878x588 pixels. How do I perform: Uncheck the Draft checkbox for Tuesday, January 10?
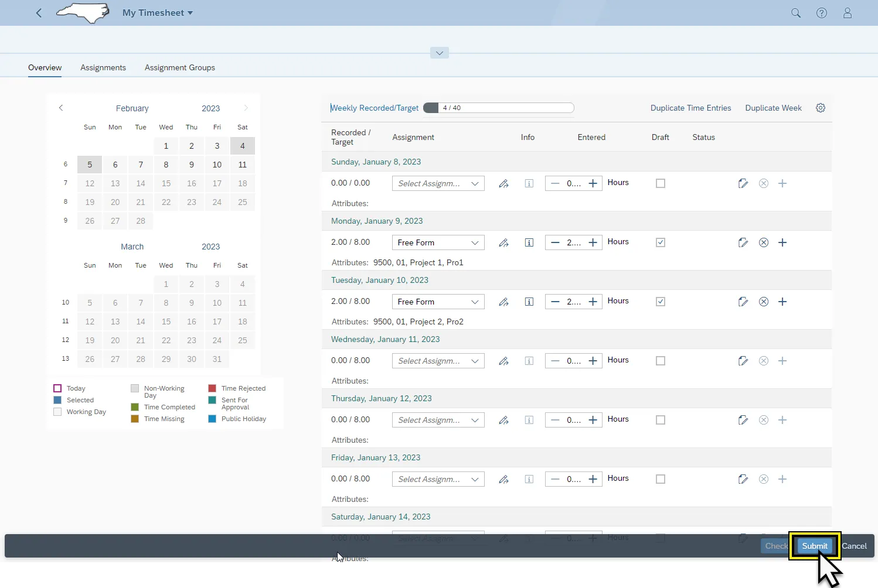tap(661, 302)
